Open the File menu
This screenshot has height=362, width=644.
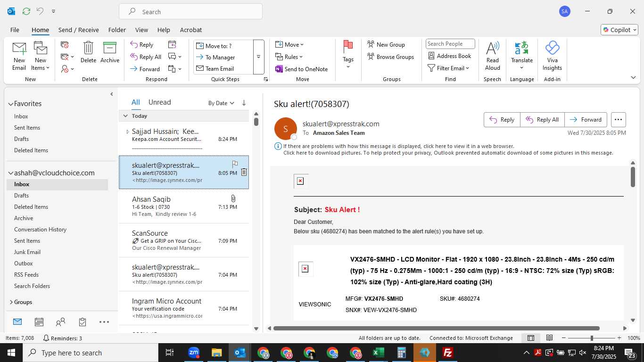click(15, 30)
